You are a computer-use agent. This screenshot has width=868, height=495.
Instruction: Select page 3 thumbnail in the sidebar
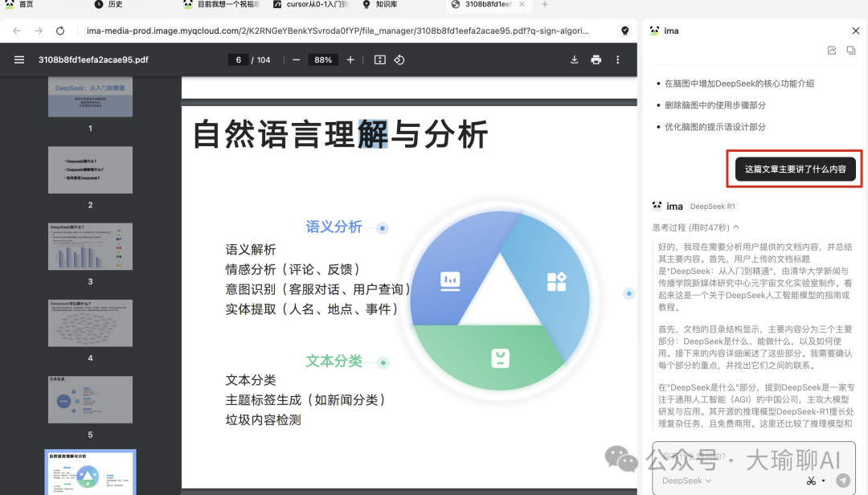90,246
